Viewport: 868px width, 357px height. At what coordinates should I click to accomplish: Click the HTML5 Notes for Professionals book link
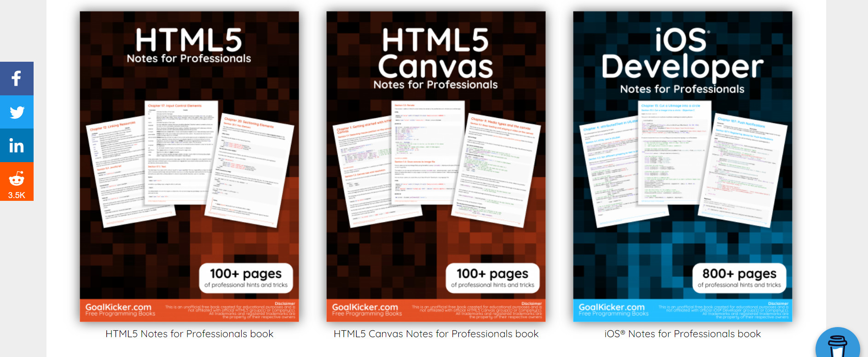(x=189, y=334)
